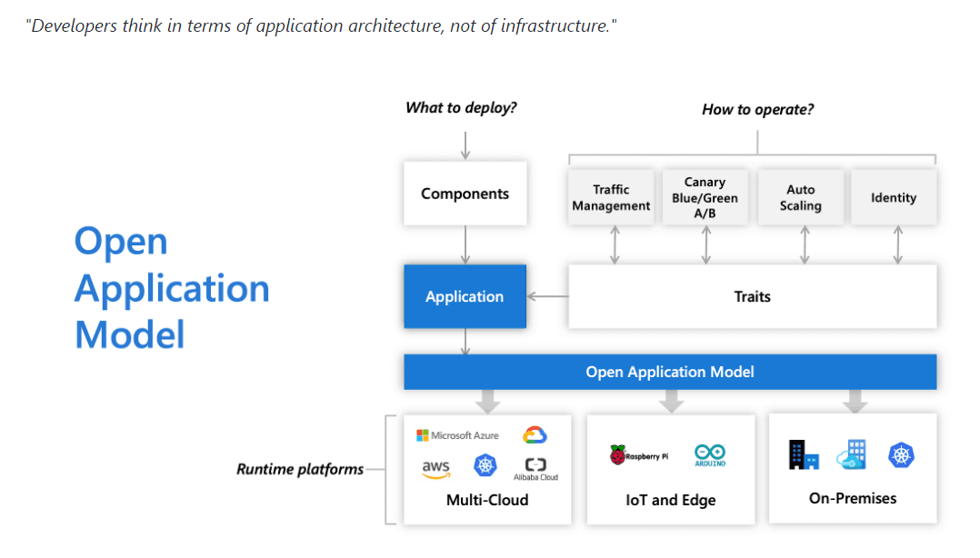Click the blue Open Application Model bar
Image resolution: width=980 pixels, height=558 pixels.
click(x=670, y=372)
